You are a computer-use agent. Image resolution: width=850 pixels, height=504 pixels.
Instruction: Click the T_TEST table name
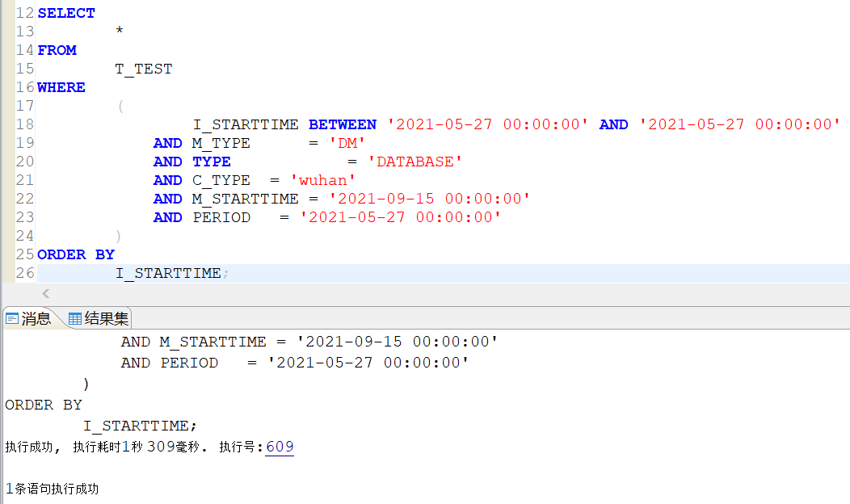[x=144, y=69]
